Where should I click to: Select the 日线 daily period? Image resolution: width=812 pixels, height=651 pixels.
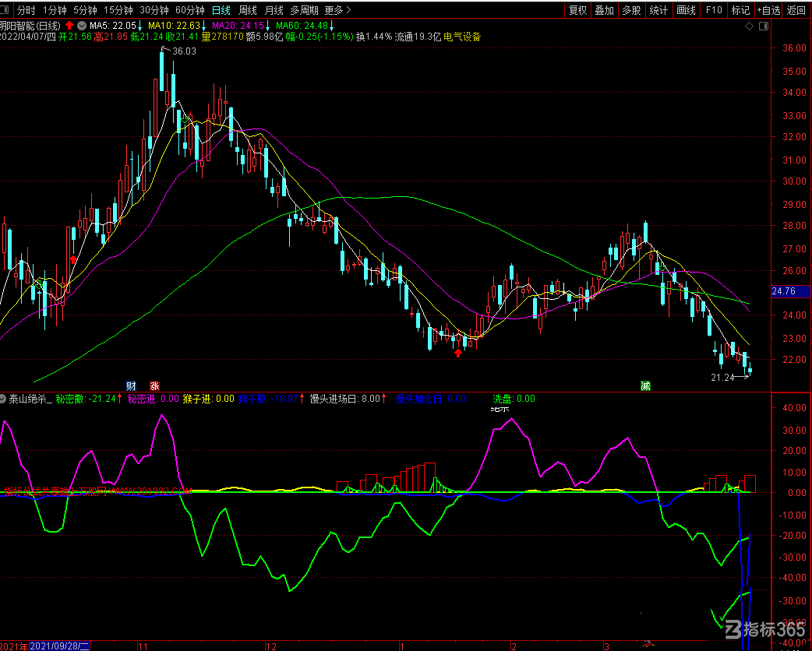click(x=221, y=10)
